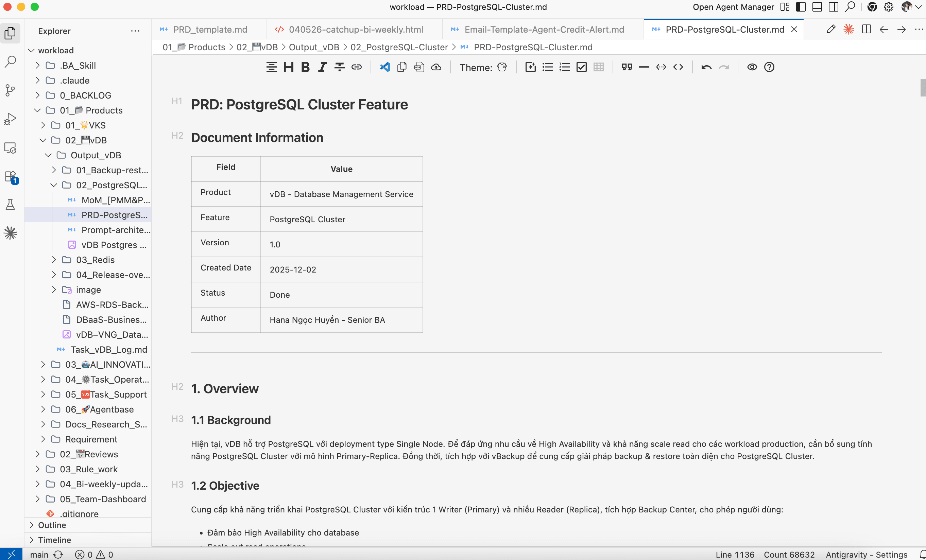Open the Testing flask view
The image size is (926, 560).
(11, 205)
